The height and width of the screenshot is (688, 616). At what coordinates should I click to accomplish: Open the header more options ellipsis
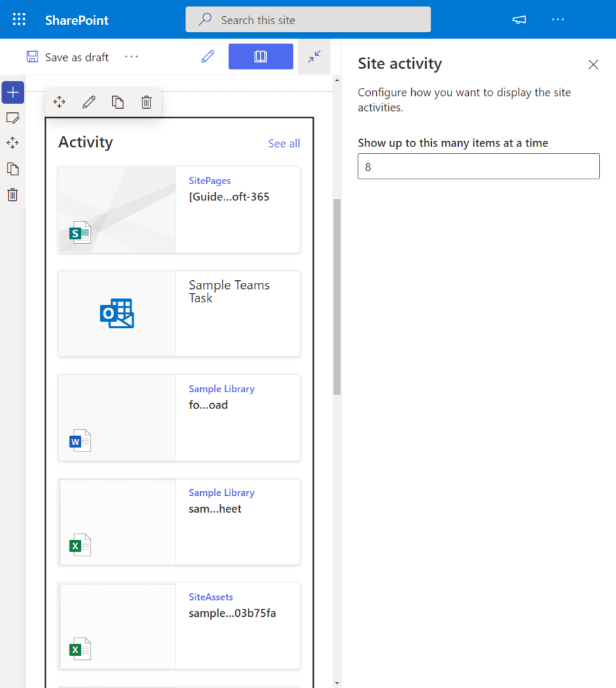[x=558, y=19]
